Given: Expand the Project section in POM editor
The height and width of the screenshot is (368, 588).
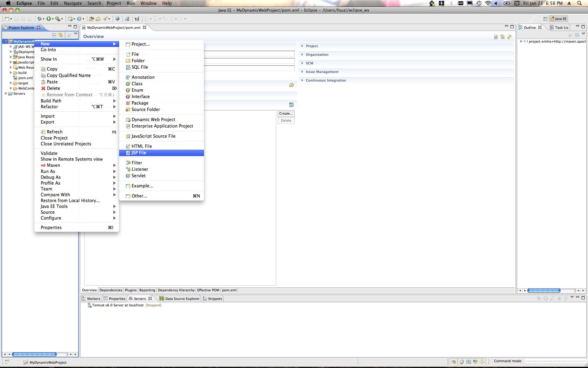Looking at the screenshot, I should tap(302, 46).
